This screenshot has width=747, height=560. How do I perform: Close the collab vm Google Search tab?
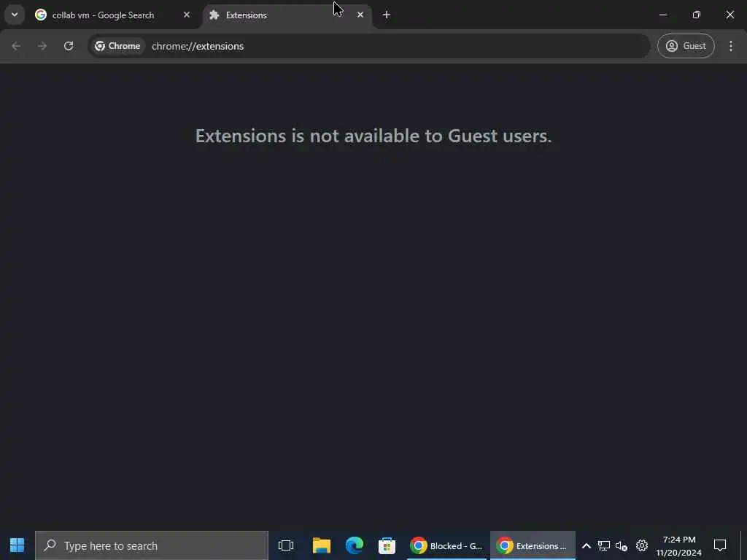tap(187, 15)
